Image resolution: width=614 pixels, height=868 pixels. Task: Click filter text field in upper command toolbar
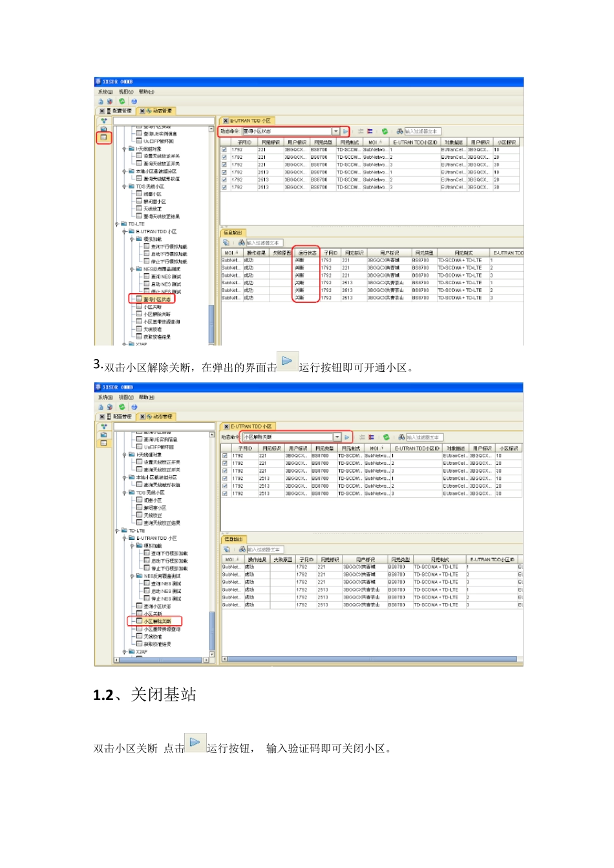pos(423,131)
